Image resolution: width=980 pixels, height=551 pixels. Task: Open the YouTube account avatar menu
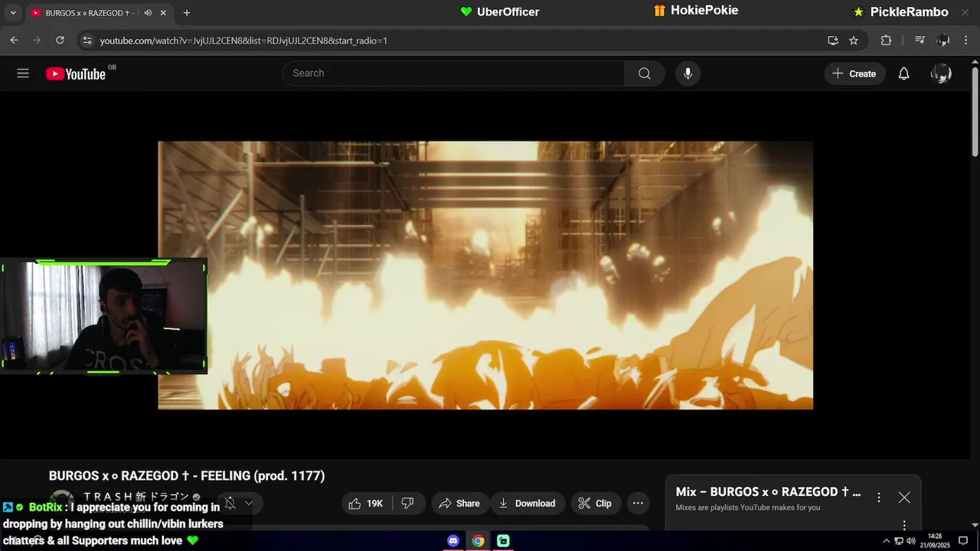(941, 73)
